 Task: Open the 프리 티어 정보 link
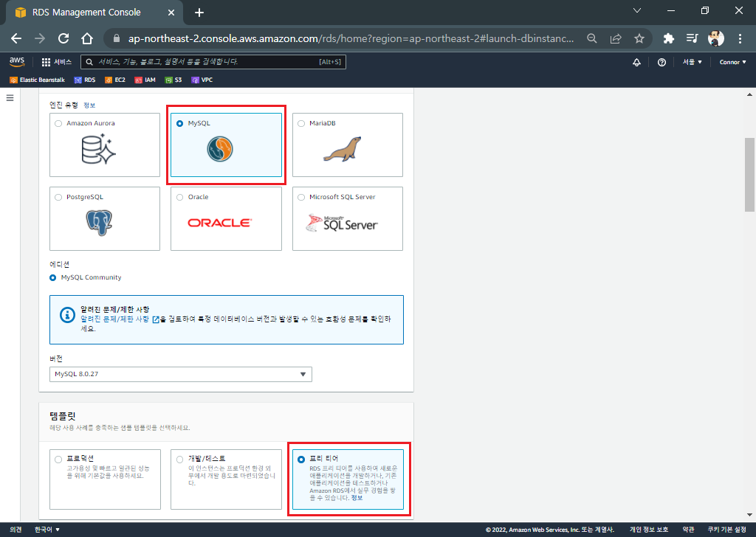pyautogui.click(x=357, y=498)
